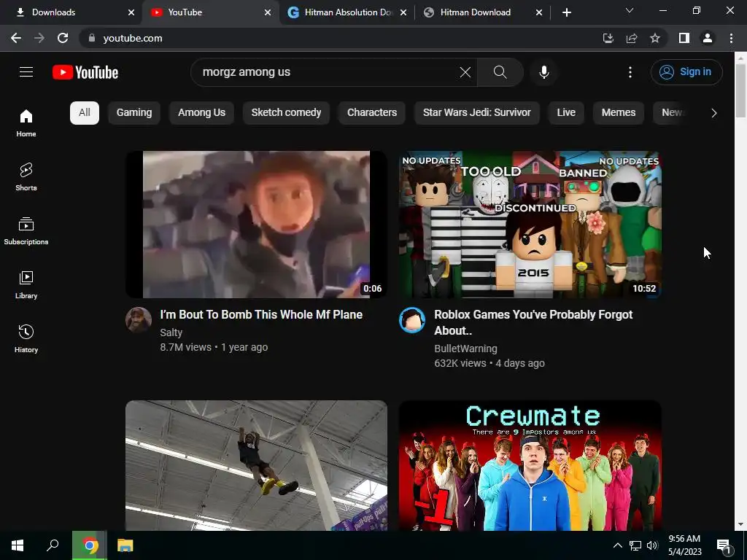Screen dimensions: 747x560
Task: Visit the Salty channel name link
Action: click(171, 332)
